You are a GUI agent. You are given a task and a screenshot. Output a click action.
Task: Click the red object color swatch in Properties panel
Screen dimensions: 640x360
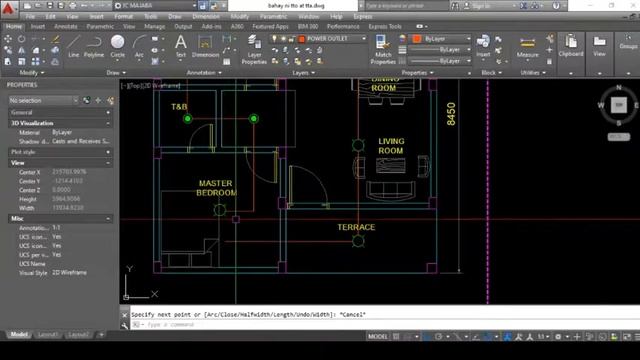coord(417,39)
